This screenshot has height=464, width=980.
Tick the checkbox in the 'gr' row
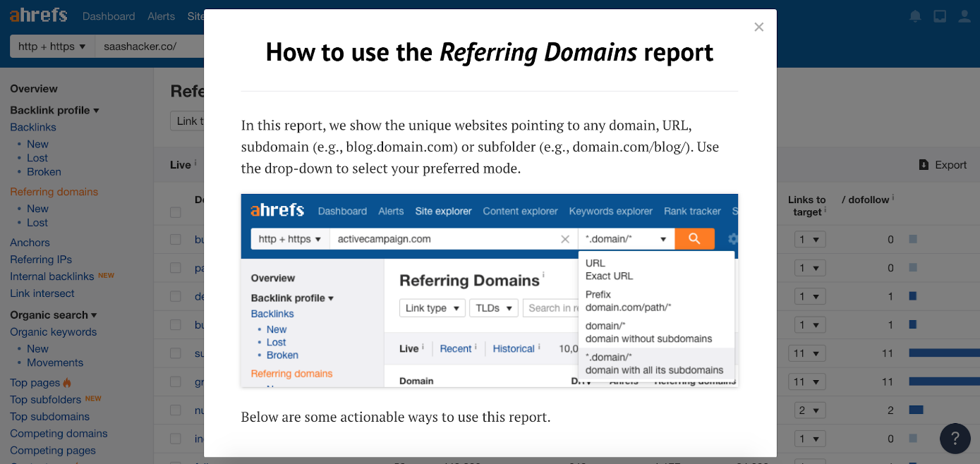click(x=175, y=381)
